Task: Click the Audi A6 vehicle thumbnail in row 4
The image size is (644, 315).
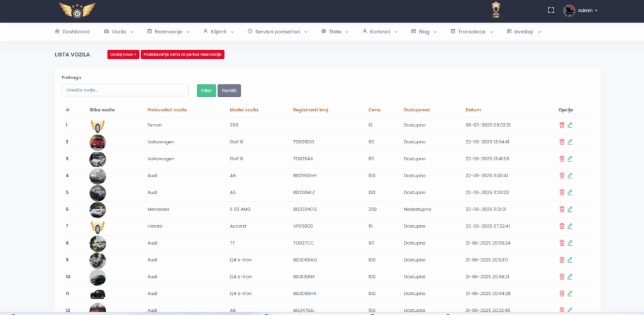Action: click(97, 175)
